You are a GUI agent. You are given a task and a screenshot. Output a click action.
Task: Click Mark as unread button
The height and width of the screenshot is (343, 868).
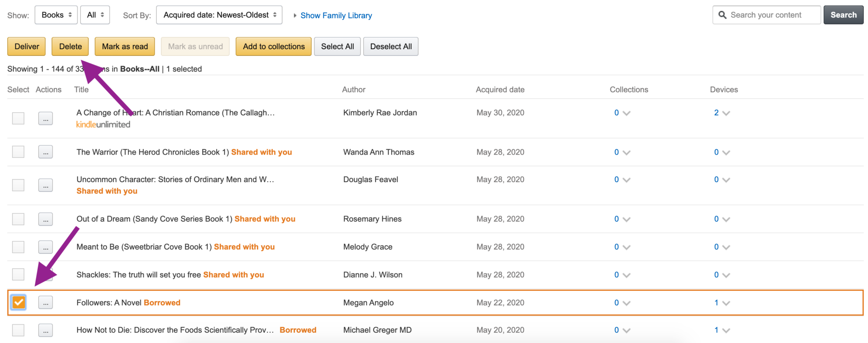[195, 47]
